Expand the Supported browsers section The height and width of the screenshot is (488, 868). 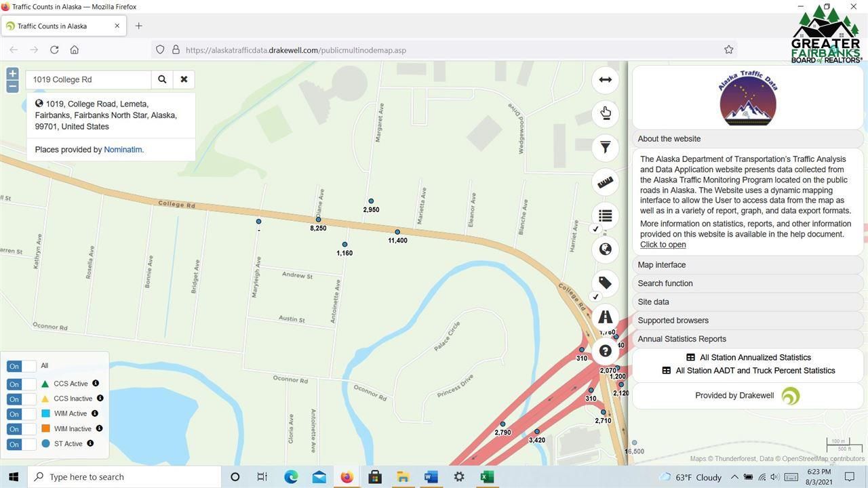pos(747,320)
